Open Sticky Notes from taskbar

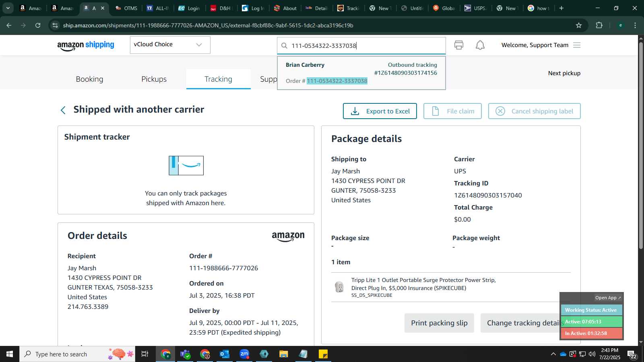click(x=323, y=354)
